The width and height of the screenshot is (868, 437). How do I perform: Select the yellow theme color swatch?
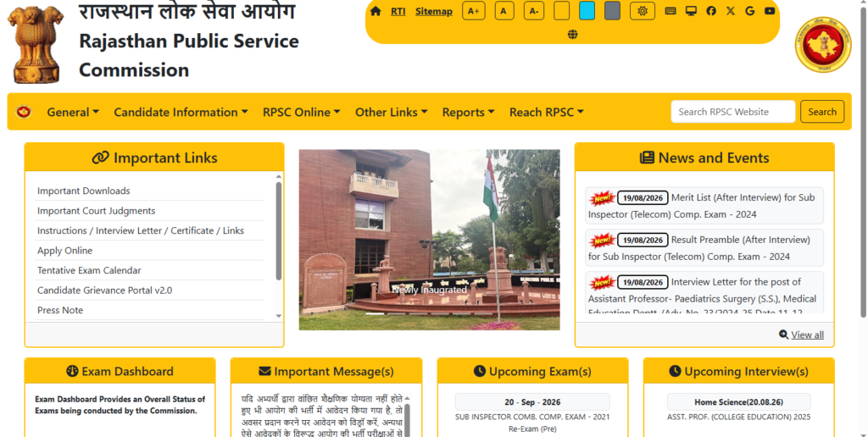(x=561, y=11)
